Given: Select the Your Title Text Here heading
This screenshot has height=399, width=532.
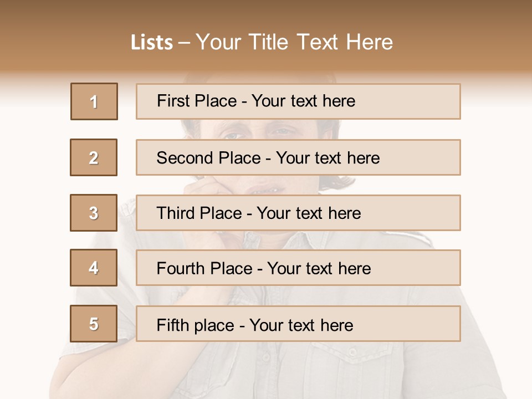Looking at the screenshot, I should click(294, 43).
